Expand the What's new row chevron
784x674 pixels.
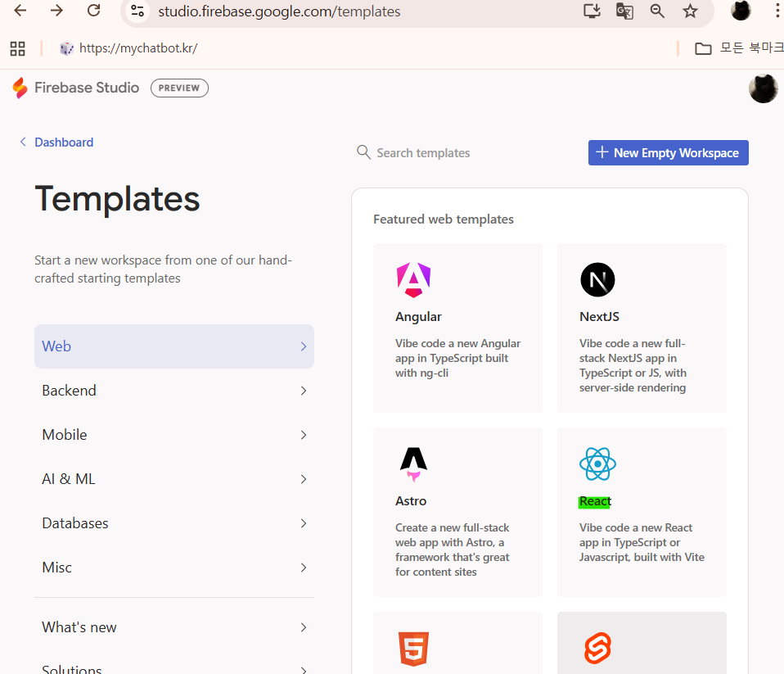click(304, 627)
